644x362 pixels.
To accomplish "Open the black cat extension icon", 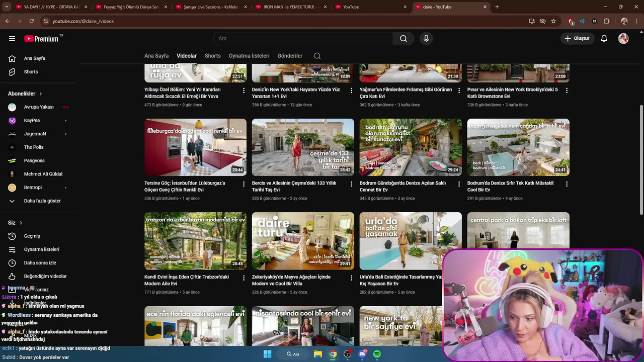I will tap(594, 21).
